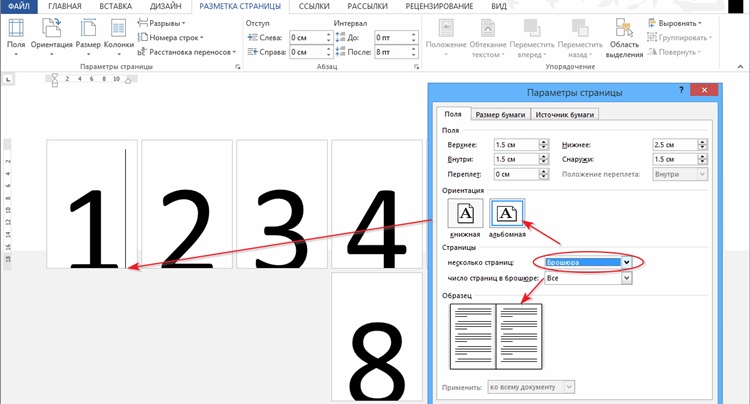The height and width of the screenshot is (404, 750).
Task: Switch to the ССЫЛКИ ribbon tab
Action: click(314, 6)
